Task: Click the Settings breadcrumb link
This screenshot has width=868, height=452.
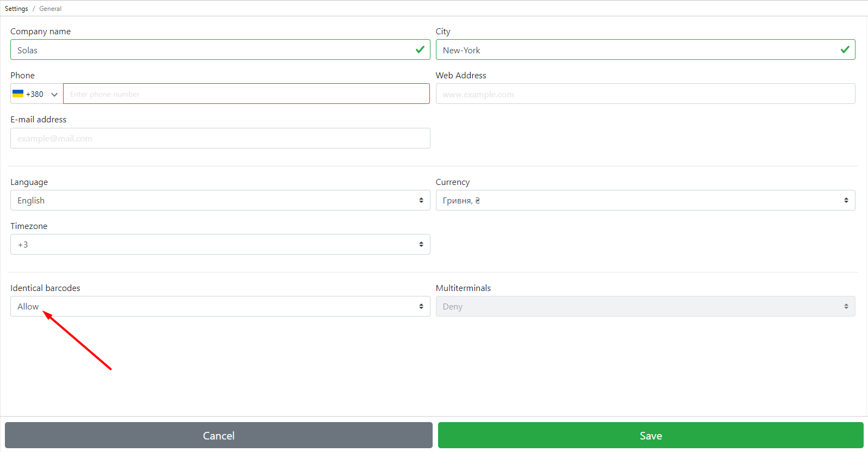Action: [x=16, y=9]
